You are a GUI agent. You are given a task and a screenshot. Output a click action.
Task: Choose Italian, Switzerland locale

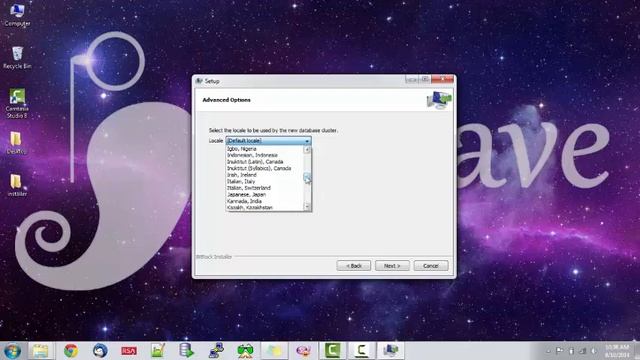coord(265,188)
